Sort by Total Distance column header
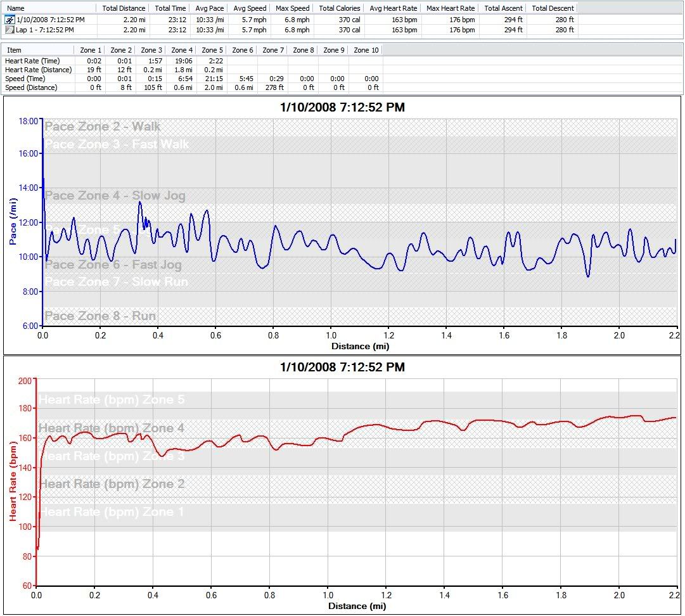 pyautogui.click(x=124, y=8)
